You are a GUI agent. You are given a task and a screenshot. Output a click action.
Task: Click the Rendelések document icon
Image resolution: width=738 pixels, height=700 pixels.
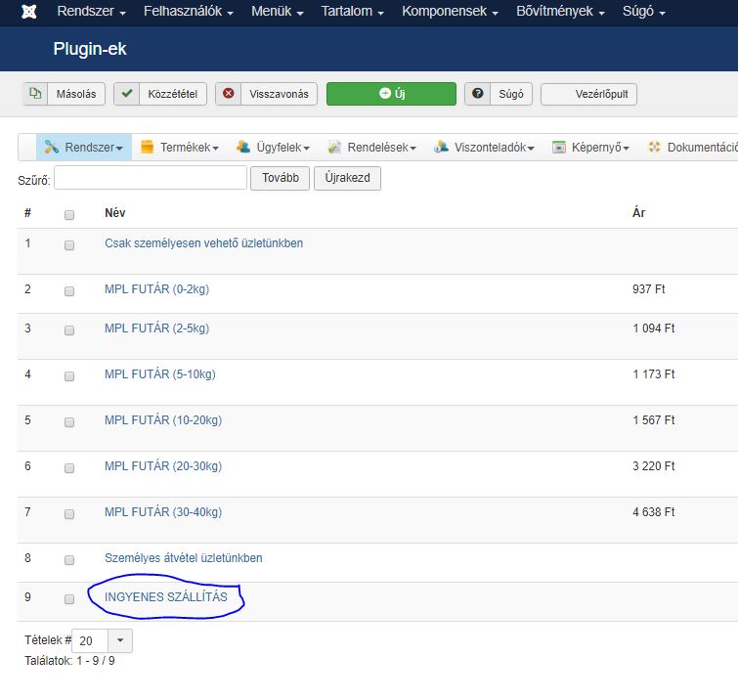click(334, 147)
